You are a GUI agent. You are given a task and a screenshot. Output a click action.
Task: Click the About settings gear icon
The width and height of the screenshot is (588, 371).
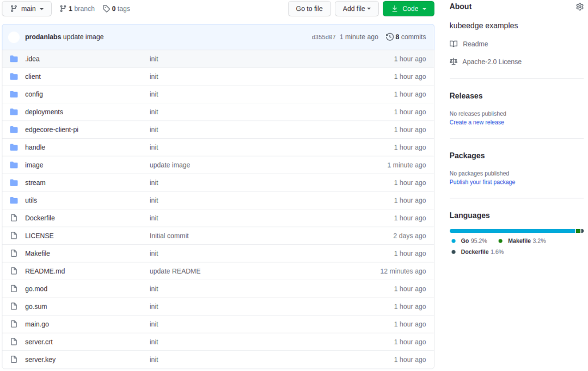pos(579,7)
